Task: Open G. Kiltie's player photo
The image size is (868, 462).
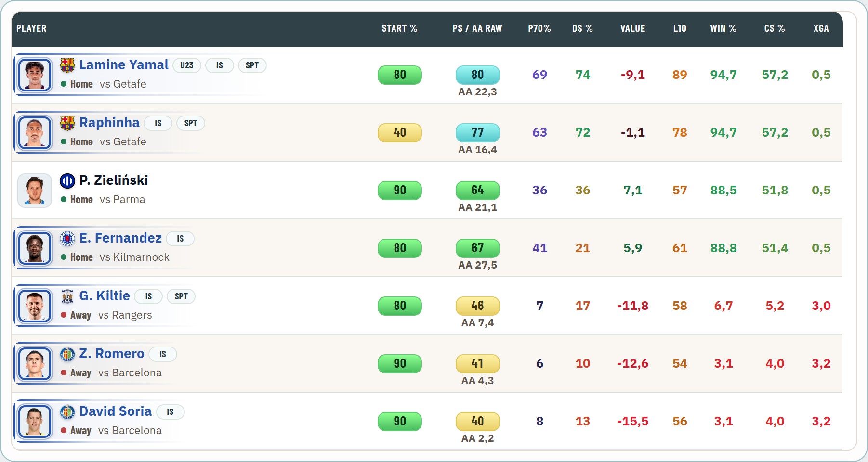Action: (x=35, y=306)
